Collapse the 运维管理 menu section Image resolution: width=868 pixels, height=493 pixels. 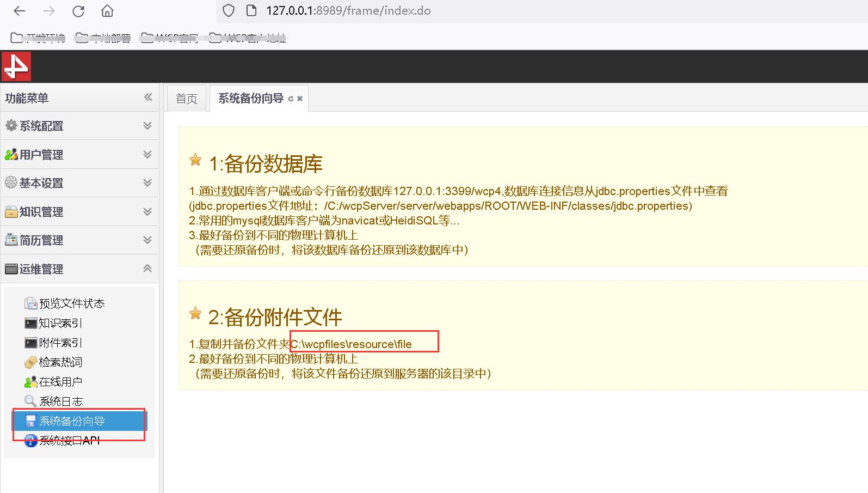pyautogui.click(x=79, y=269)
